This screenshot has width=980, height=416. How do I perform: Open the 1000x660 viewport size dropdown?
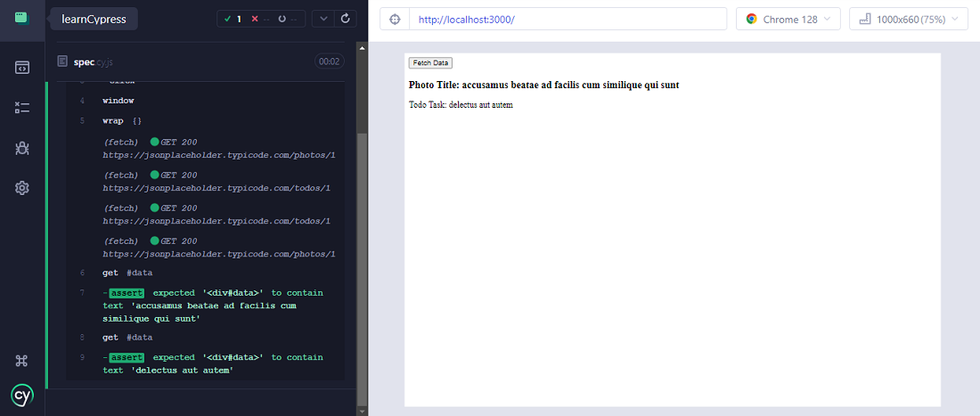[909, 20]
